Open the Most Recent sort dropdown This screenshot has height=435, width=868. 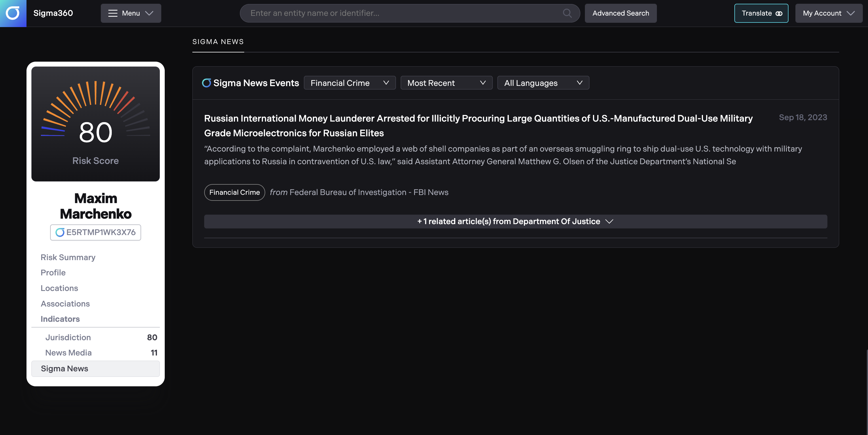pos(446,83)
